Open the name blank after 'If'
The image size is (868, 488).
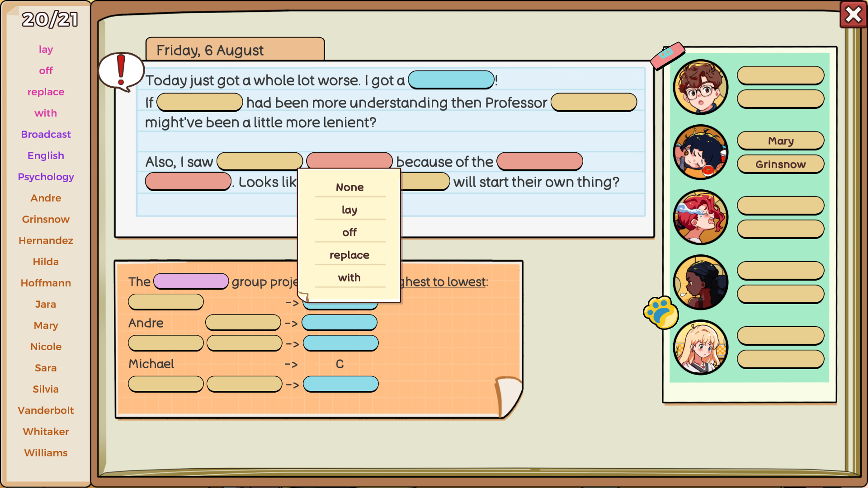199,103
